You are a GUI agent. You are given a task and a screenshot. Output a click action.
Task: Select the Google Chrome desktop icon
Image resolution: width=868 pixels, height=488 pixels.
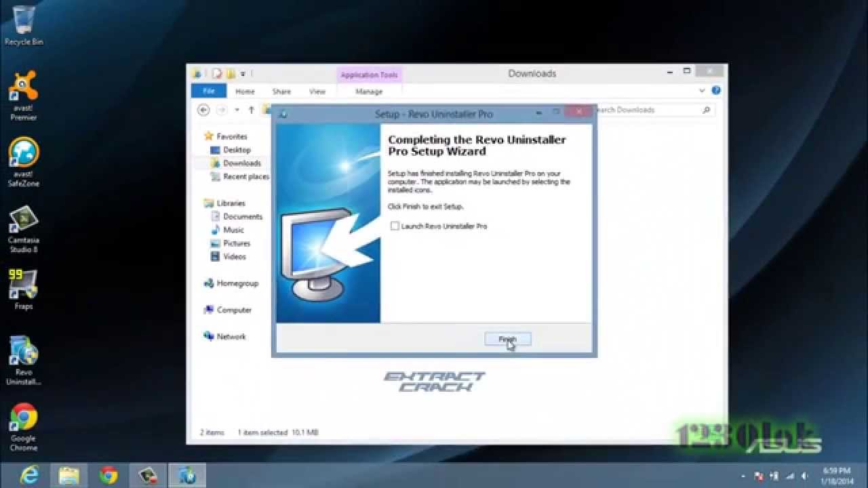[x=24, y=427]
